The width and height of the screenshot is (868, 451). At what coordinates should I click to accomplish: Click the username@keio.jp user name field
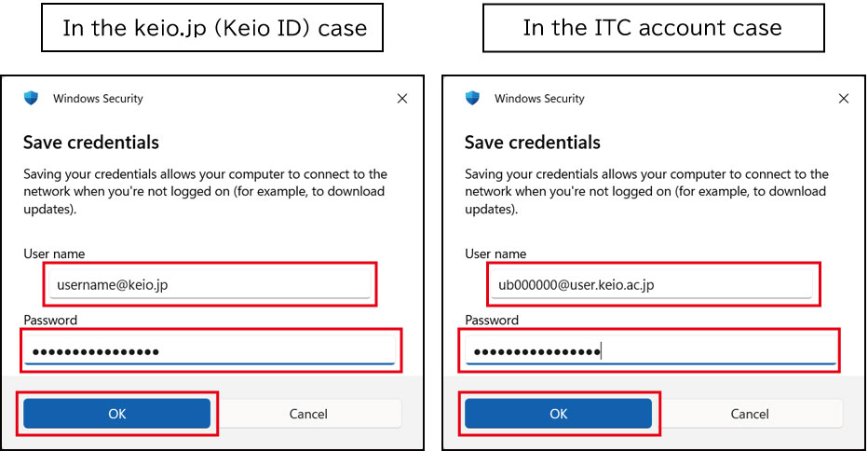pyautogui.click(x=210, y=285)
